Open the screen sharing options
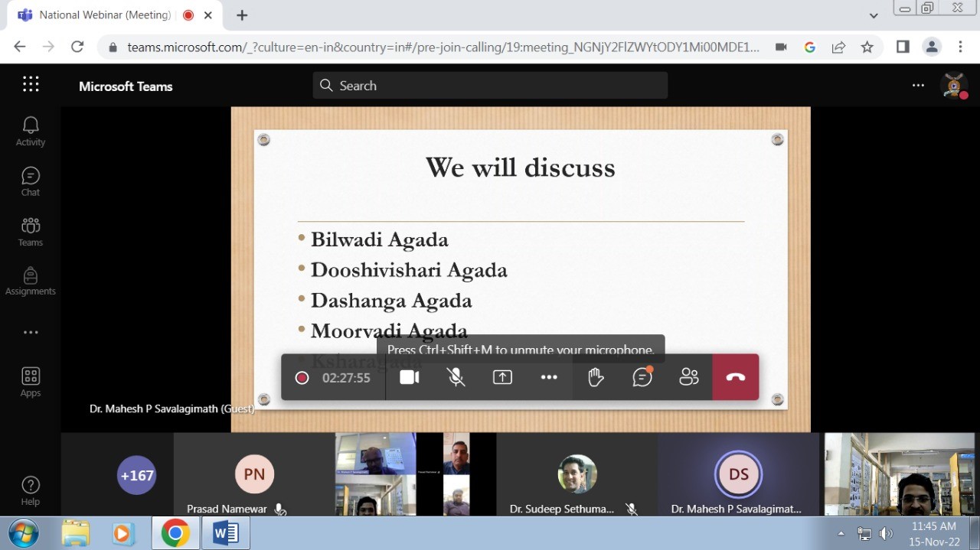 pyautogui.click(x=502, y=377)
